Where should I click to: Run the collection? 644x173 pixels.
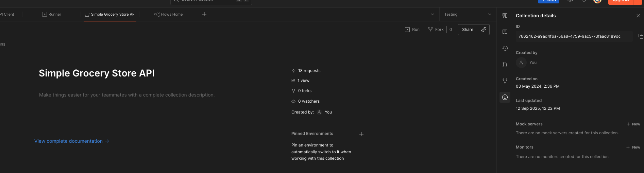tap(412, 30)
